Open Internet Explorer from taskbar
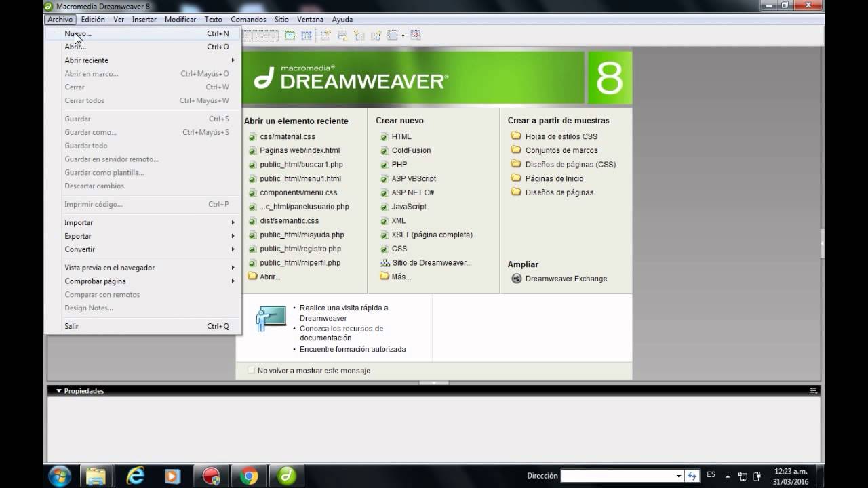The height and width of the screenshot is (488, 868). (136, 476)
